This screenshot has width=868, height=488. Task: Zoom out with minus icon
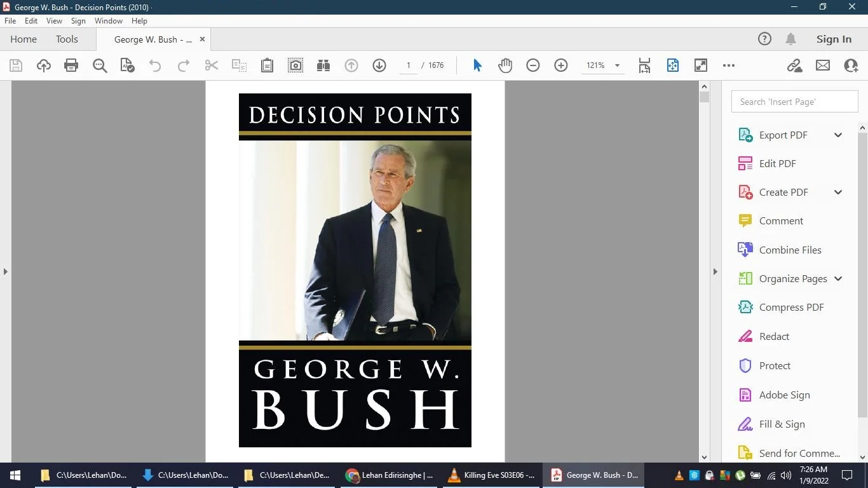tap(533, 65)
